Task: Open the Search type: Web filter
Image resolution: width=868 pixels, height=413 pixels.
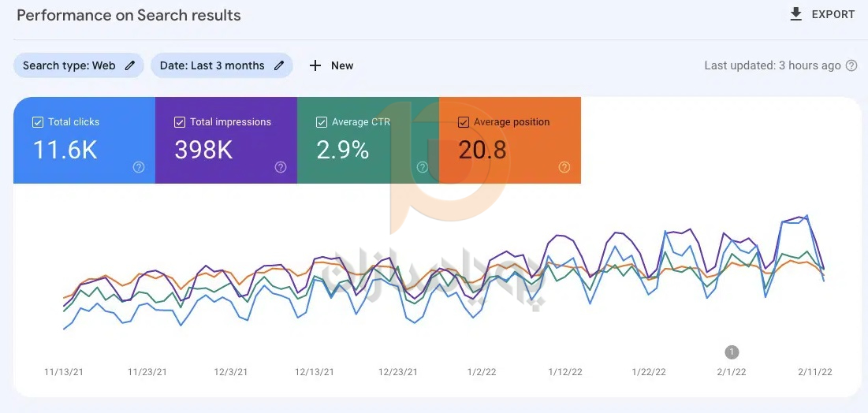Action: tap(69, 65)
